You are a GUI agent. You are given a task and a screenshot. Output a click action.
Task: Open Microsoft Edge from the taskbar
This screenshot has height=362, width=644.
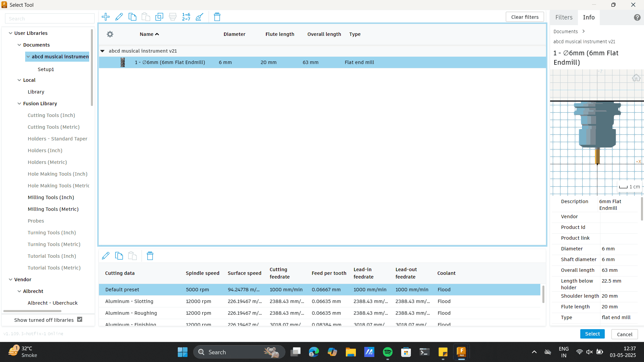[314, 352]
